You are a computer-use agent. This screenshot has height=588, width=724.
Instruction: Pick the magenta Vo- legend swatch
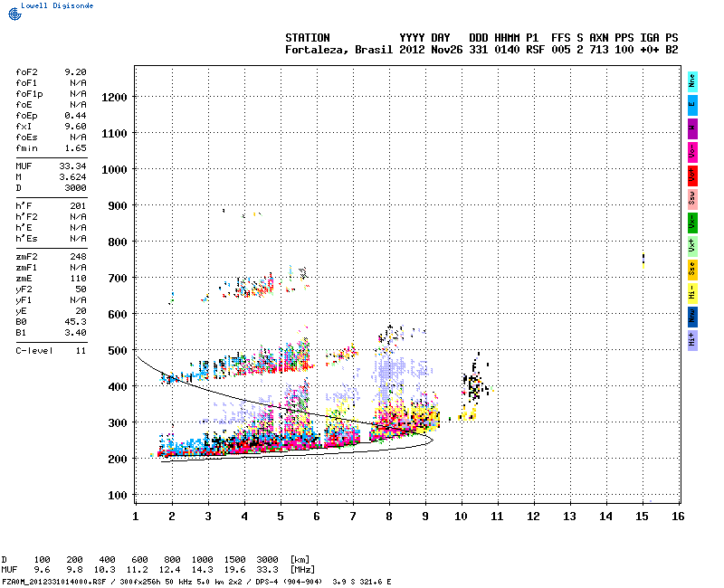[692, 152]
